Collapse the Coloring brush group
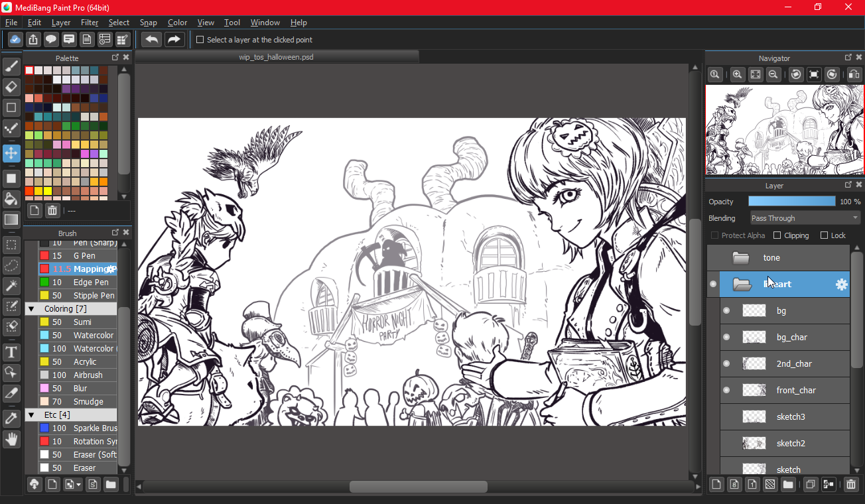This screenshot has height=504, width=865. [31, 309]
